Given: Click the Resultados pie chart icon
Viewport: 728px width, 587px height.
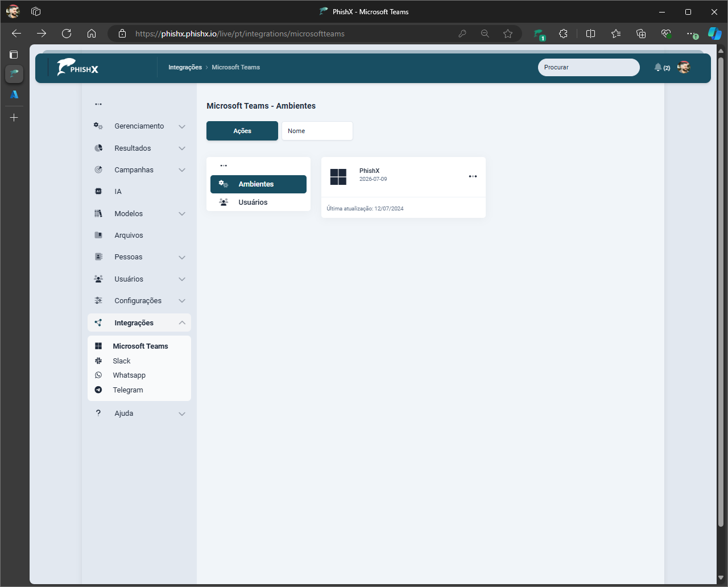Looking at the screenshot, I should [98, 148].
